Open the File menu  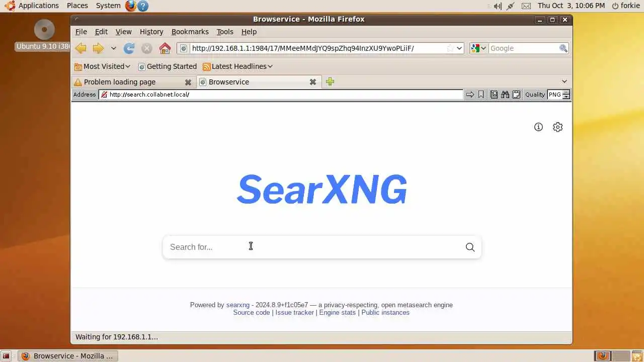pyautogui.click(x=81, y=32)
